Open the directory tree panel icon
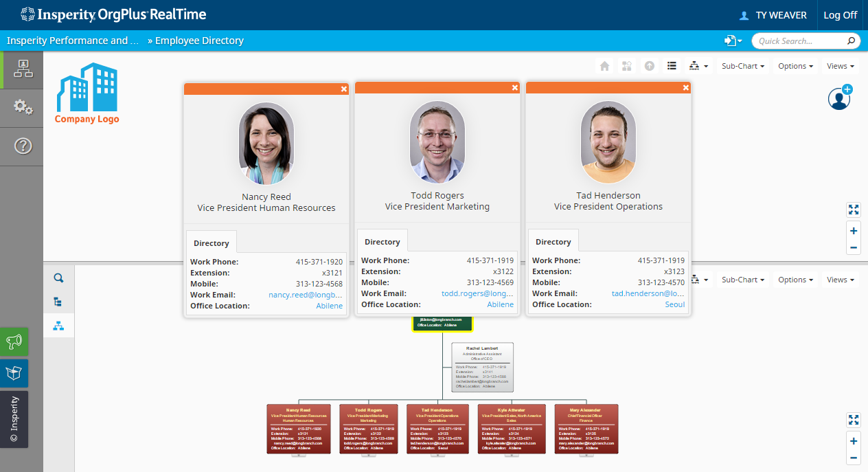 click(58, 302)
